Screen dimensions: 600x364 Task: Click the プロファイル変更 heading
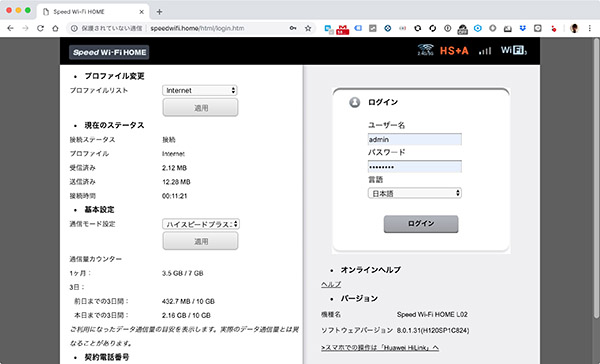[x=114, y=76]
